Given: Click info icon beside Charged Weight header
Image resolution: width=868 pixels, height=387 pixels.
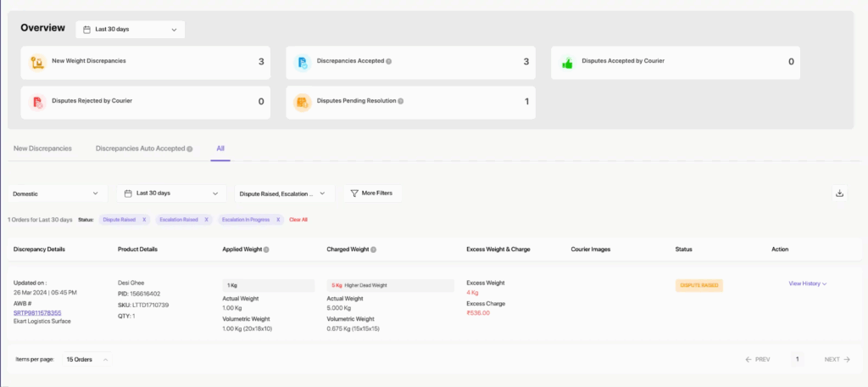Looking at the screenshot, I should (x=374, y=250).
